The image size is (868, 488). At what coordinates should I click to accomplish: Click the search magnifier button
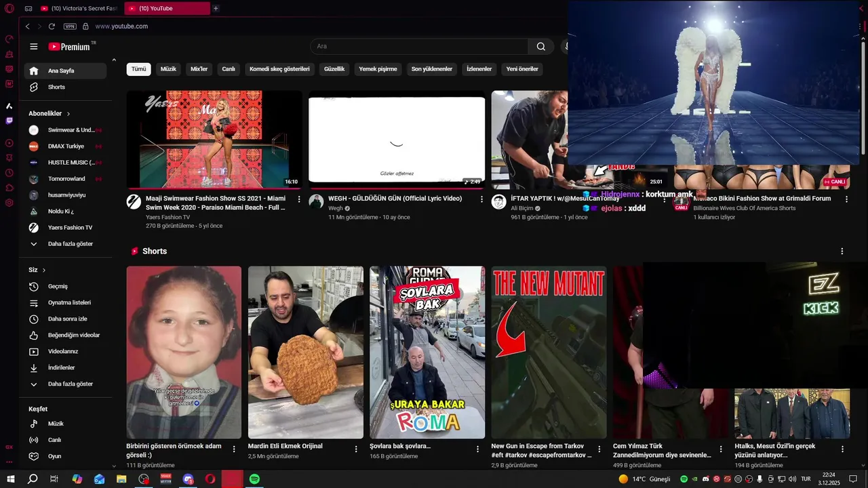[x=540, y=47]
